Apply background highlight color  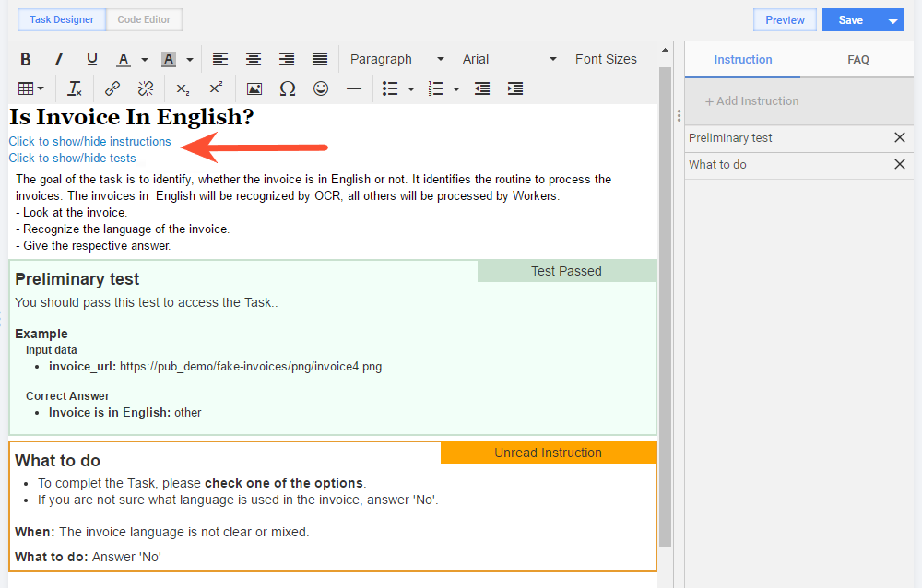pyautogui.click(x=169, y=59)
